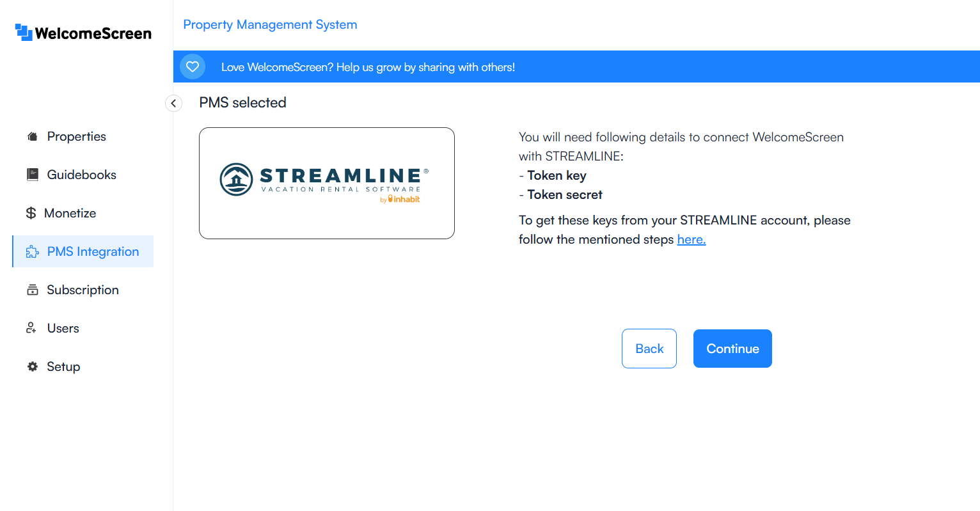Image resolution: width=980 pixels, height=511 pixels.
Task: Select the PMS Integration menu item
Action: coord(83,251)
